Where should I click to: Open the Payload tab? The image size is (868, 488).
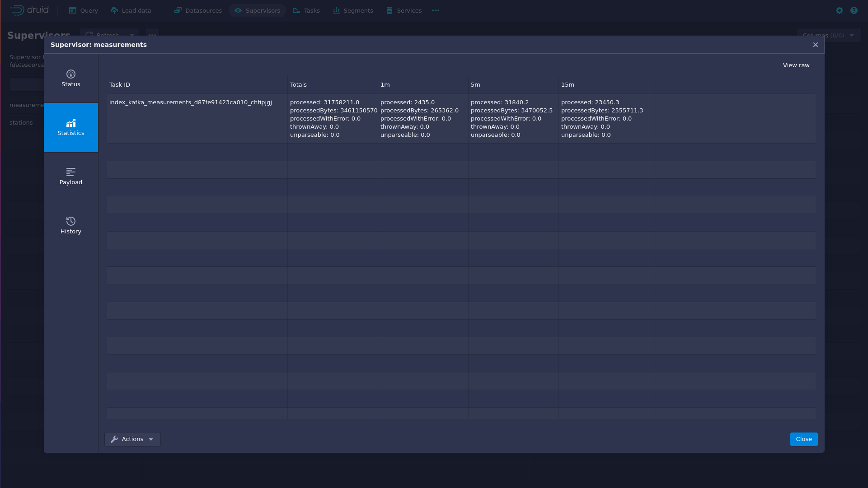point(71,177)
